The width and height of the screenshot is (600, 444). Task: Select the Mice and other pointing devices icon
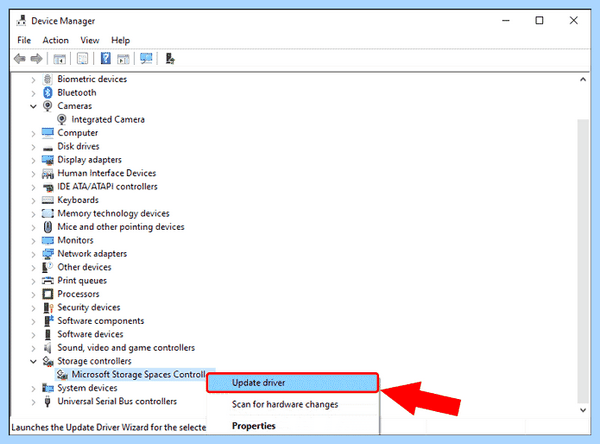point(47,227)
